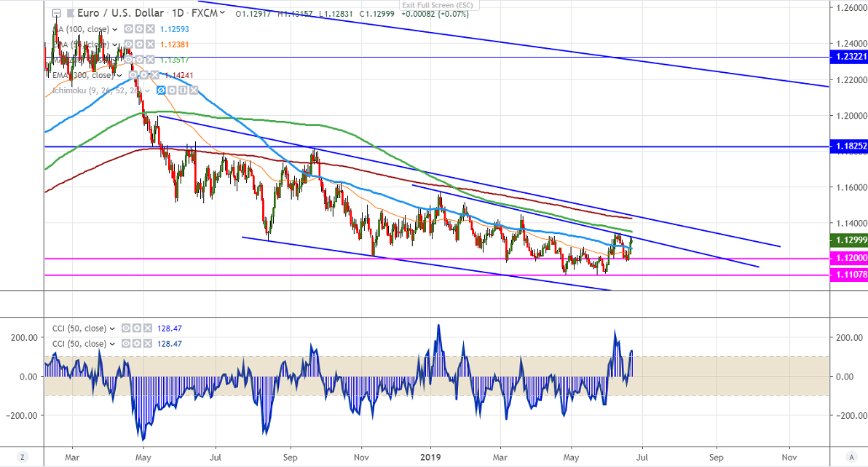The image size is (868, 467).
Task: Open the Euro / U.S. Dollar symbol title
Action: (120, 12)
